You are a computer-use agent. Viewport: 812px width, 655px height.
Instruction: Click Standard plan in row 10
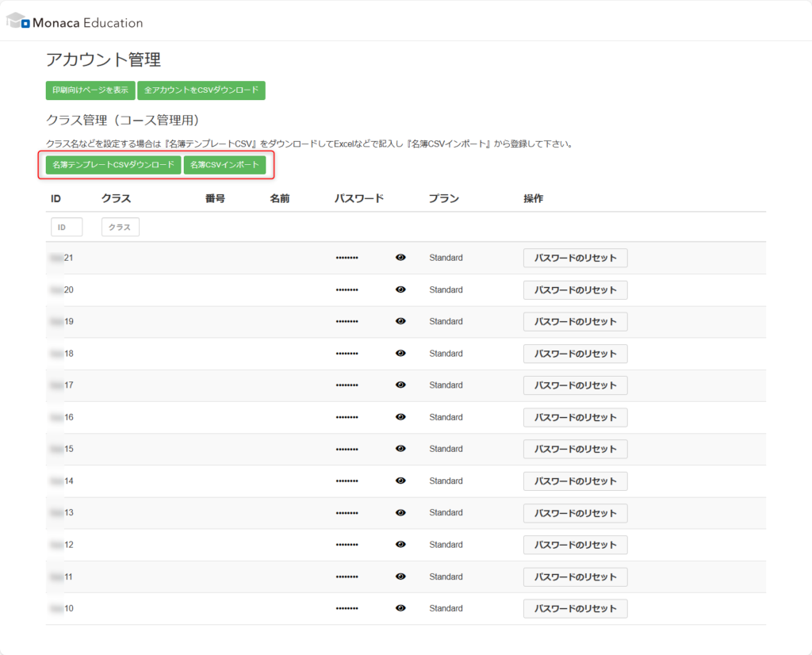click(x=446, y=608)
